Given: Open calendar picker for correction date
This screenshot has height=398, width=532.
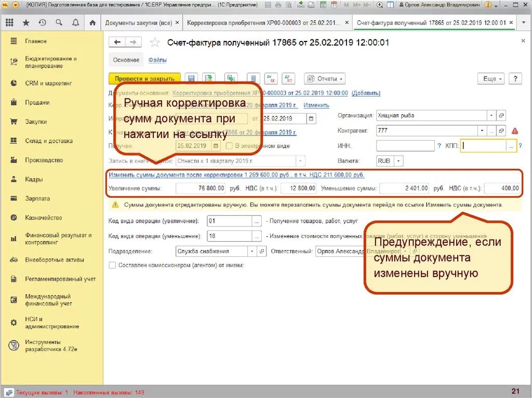Looking at the screenshot, I should (x=311, y=119).
